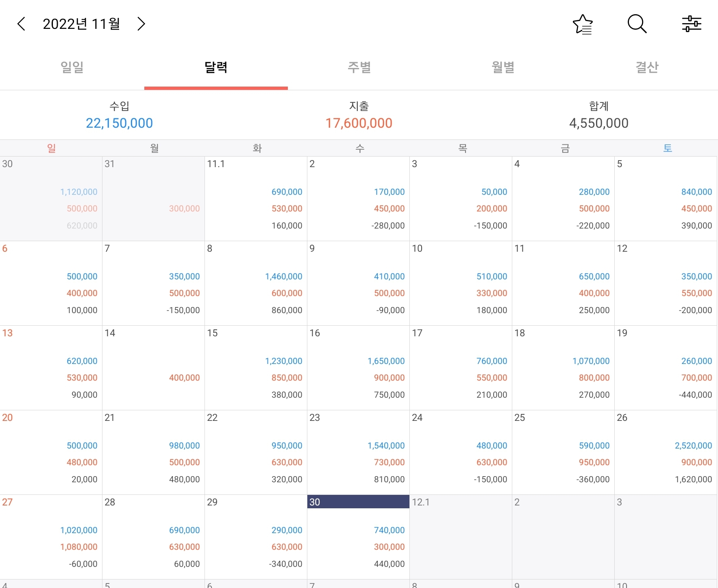Open day 8 with income 1,460,000
Image resolution: width=718 pixels, height=588 pixels.
[x=256, y=283]
